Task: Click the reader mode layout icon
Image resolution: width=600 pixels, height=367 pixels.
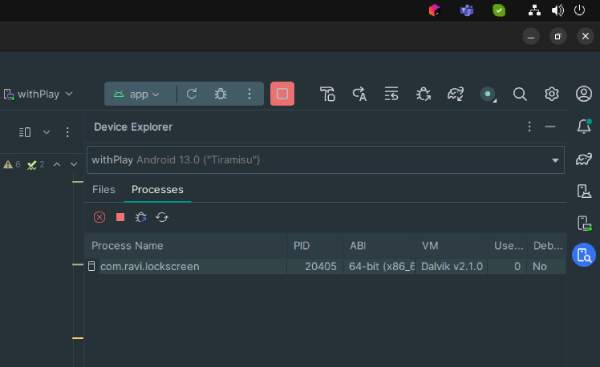Action: (x=25, y=132)
